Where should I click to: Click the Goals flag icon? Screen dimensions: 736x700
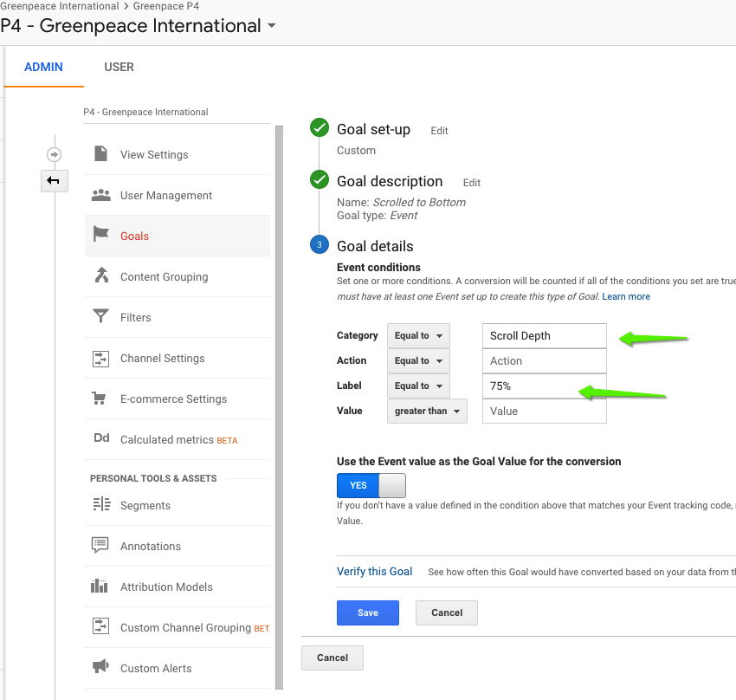coord(101,234)
